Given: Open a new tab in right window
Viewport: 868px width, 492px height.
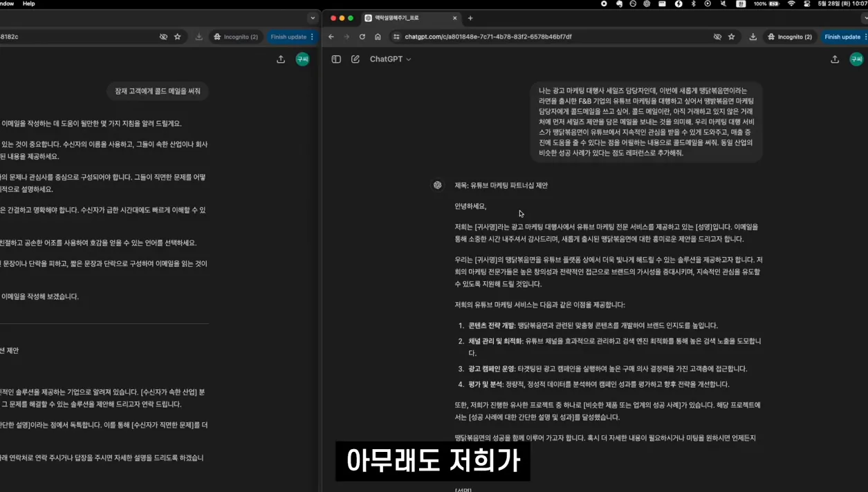Looking at the screenshot, I should click(x=470, y=18).
